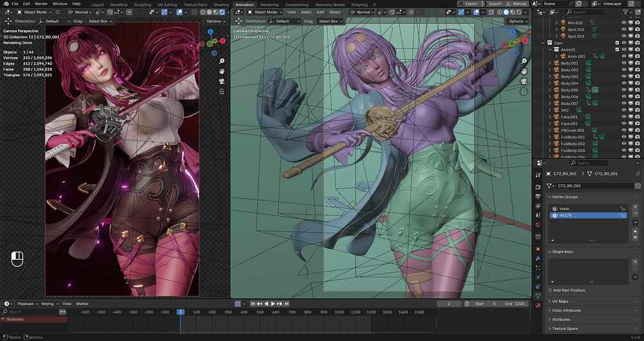Click the zoom icon in right viewport
Viewport: 644px width, 341px height.
pos(524,61)
